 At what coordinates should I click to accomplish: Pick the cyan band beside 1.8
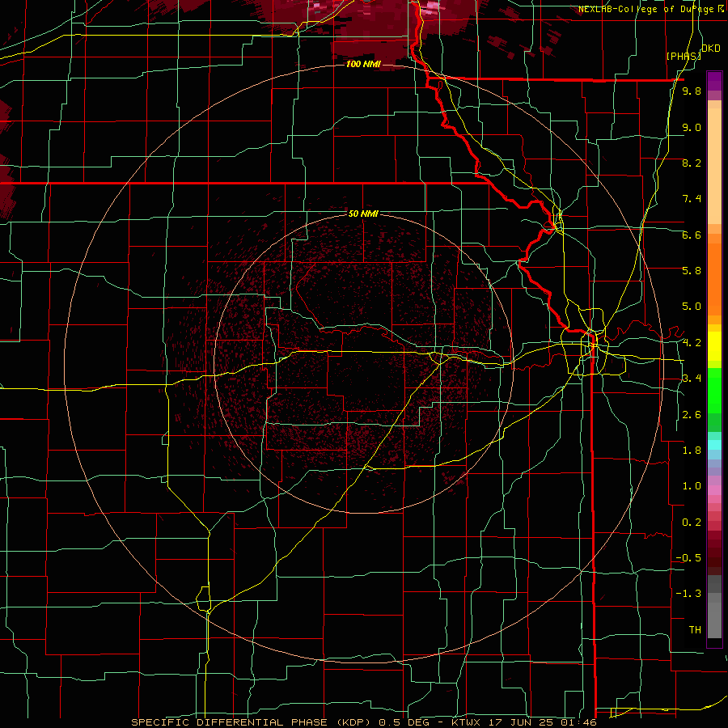tap(714, 445)
